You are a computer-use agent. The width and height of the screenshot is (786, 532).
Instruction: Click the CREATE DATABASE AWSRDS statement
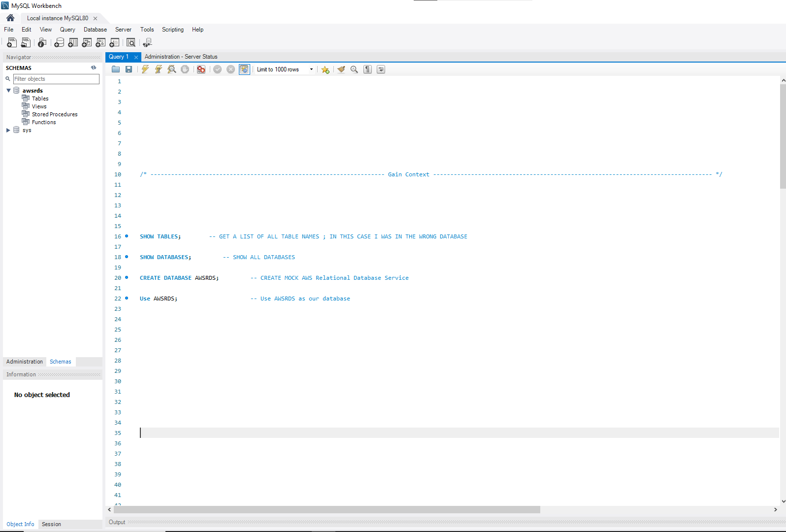click(179, 278)
